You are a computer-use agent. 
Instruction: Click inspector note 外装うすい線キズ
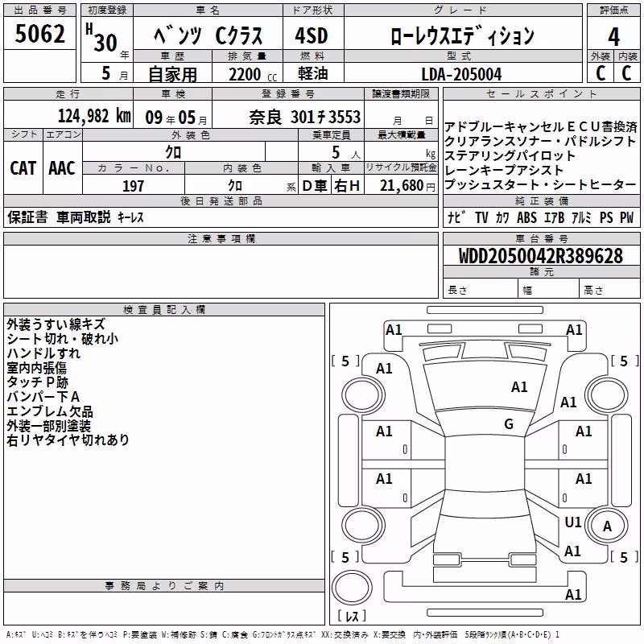[x=56, y=324]
